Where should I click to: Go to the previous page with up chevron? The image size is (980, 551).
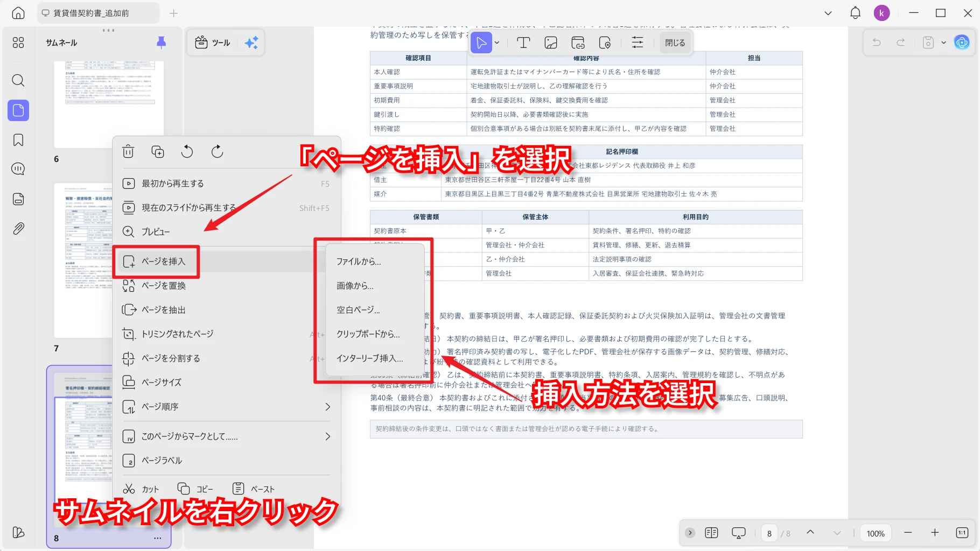tap(810, 533)
